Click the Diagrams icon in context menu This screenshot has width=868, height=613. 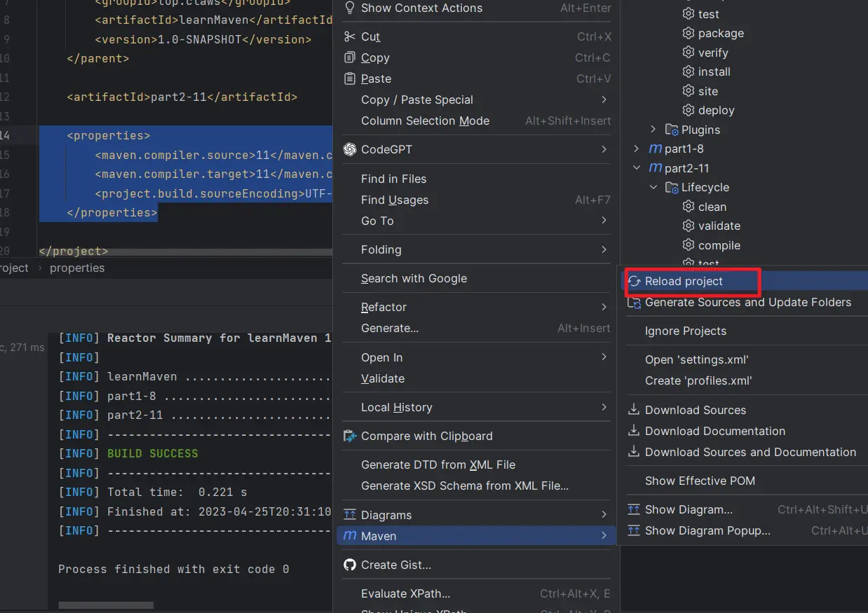(350, 515)
